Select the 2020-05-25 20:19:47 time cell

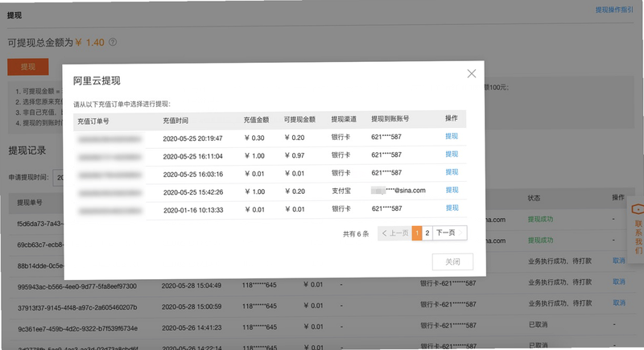point(192,138)
